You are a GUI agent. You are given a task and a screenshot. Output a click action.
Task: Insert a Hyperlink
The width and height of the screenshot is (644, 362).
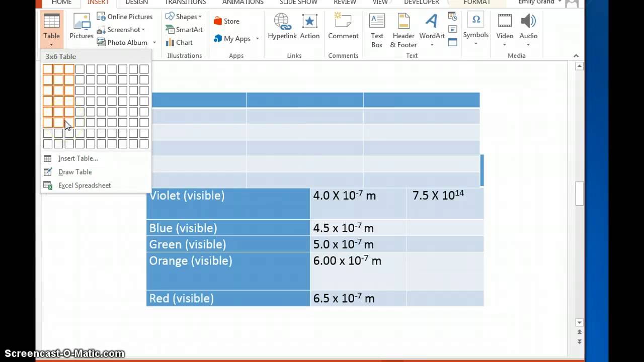pos(282,27)
